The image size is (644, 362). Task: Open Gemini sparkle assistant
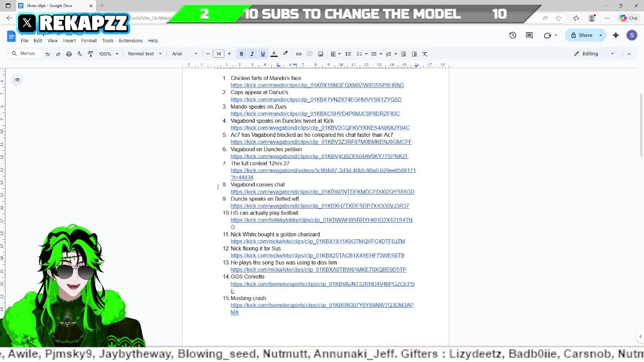[x=616, y=35]
